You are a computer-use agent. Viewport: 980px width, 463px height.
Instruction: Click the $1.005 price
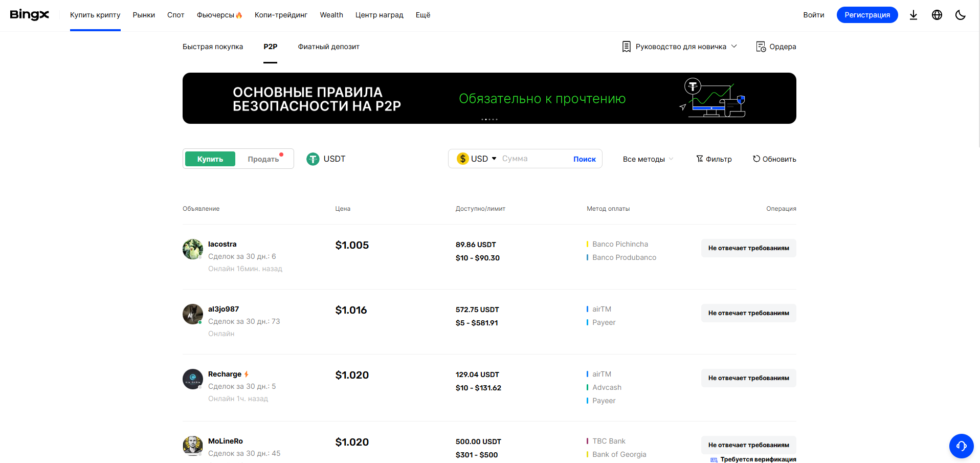(x=352, y=245)
